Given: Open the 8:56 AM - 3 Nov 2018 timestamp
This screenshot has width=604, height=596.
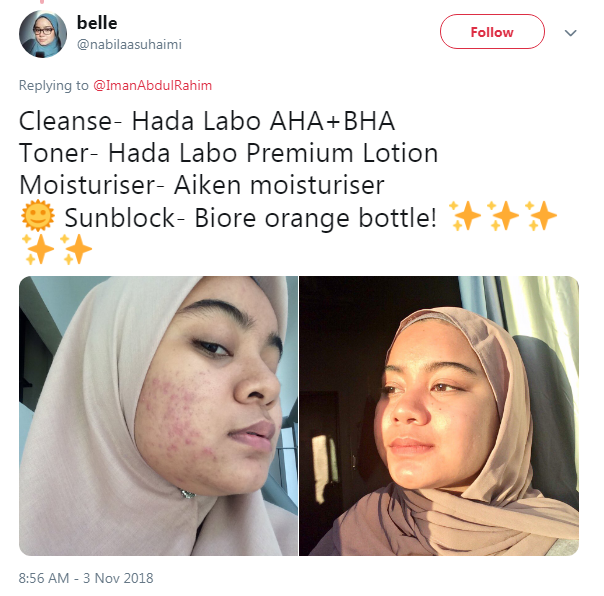Looking at the screenshot, I should pos(86,578).
